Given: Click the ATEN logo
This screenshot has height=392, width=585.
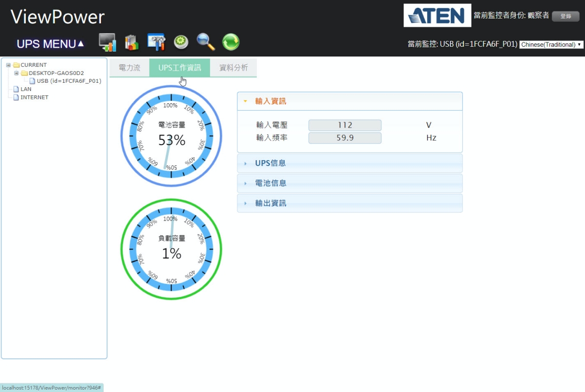Looking at the screenshot, I should click(437, 16).
